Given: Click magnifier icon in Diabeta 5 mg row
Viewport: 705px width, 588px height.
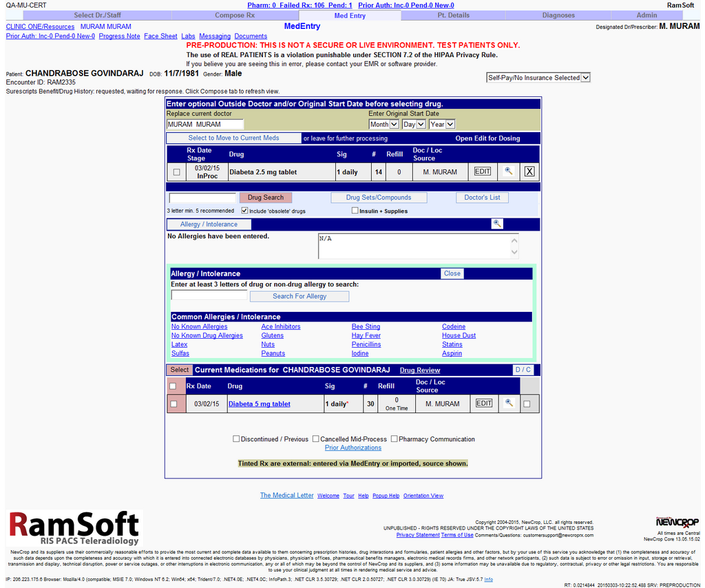Looking at the screenshot, I should 509,403.
